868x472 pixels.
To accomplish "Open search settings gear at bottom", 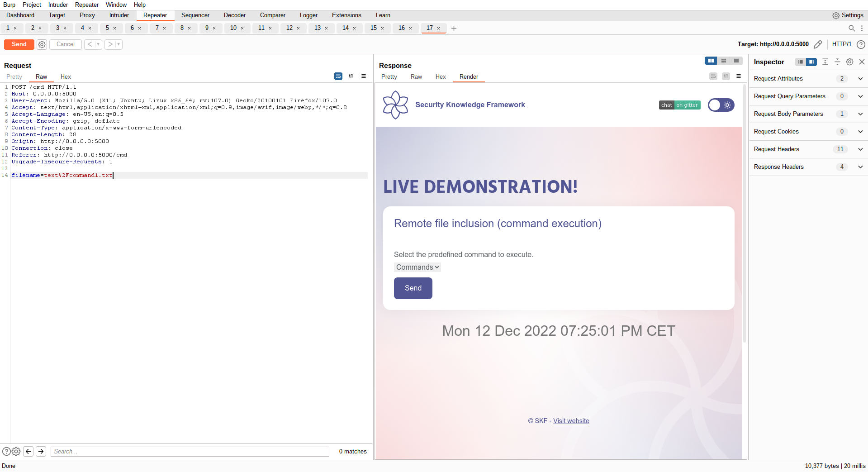I will coord(16,451).
